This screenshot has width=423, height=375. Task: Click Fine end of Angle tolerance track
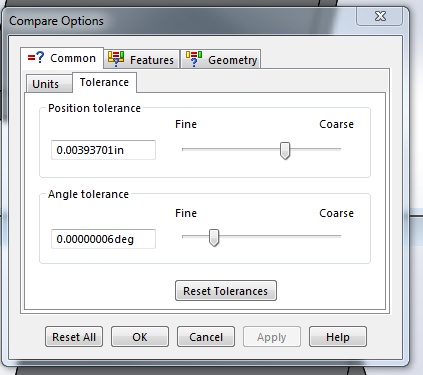(184, 236)
